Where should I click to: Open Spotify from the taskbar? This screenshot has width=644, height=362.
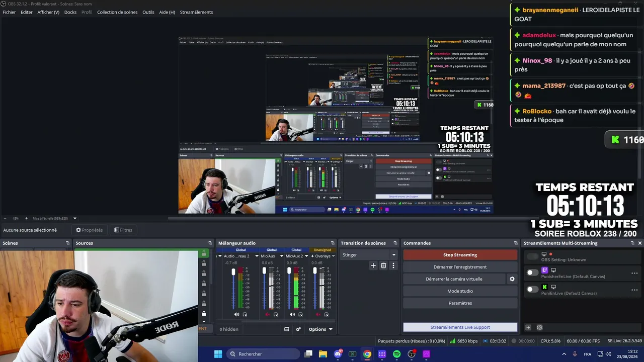397,354
